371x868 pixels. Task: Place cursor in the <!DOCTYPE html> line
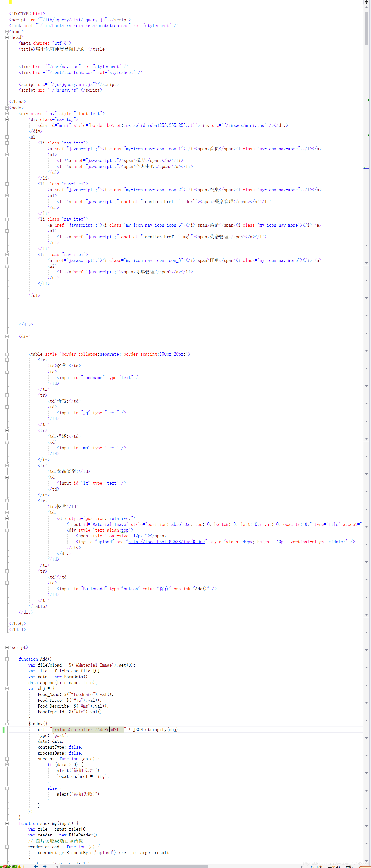click(27, 14)
